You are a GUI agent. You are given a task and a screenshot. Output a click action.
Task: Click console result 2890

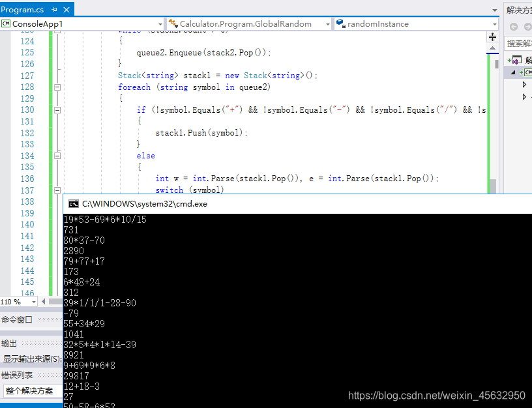point(74,251)
